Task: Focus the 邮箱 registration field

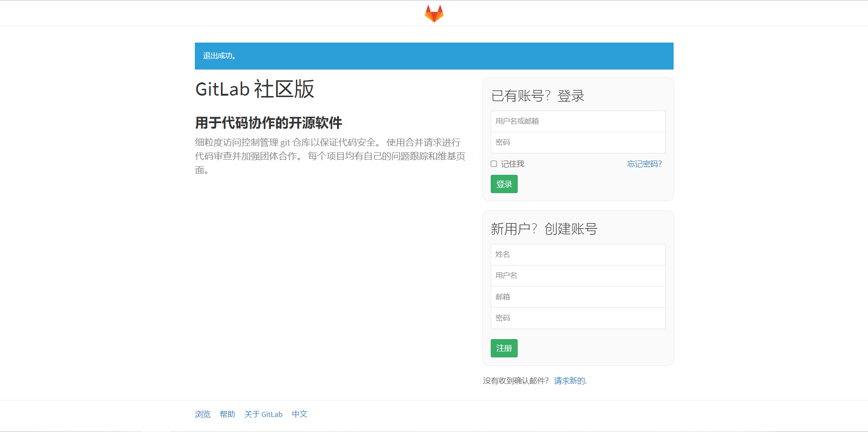Action: tap(578, 297)
